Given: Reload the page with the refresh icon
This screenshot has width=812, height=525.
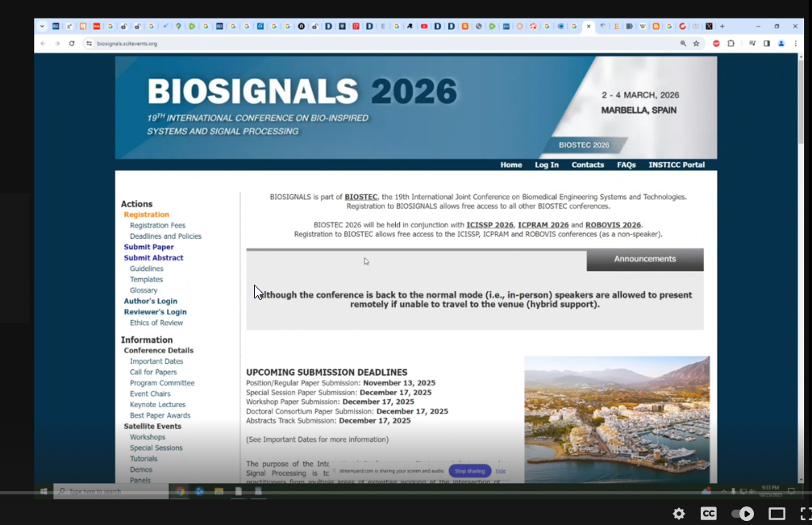Looking at the screenshot, I should pyautogui.click(x=72, y=44).
